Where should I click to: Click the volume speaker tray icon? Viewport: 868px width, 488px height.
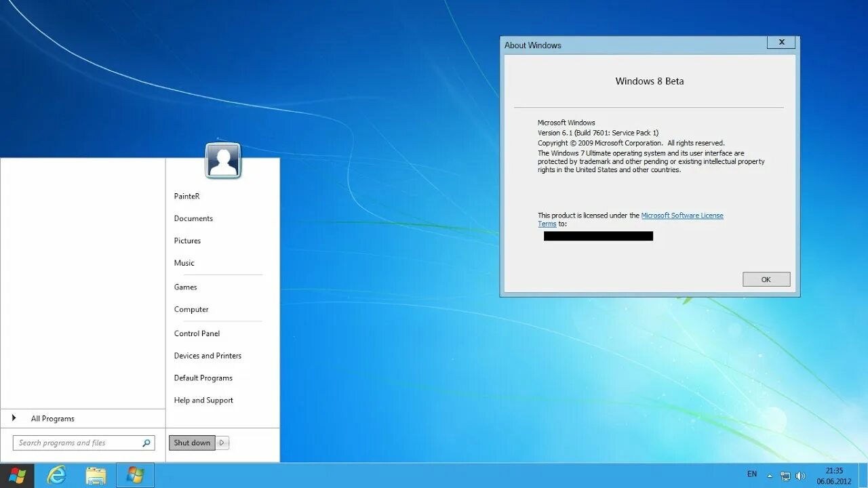800,476
